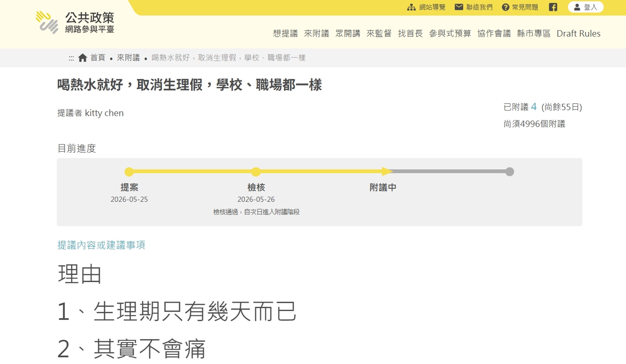626x364 pixels.
Task: Click the 尚須4996個附議 text
Action: 534,124
